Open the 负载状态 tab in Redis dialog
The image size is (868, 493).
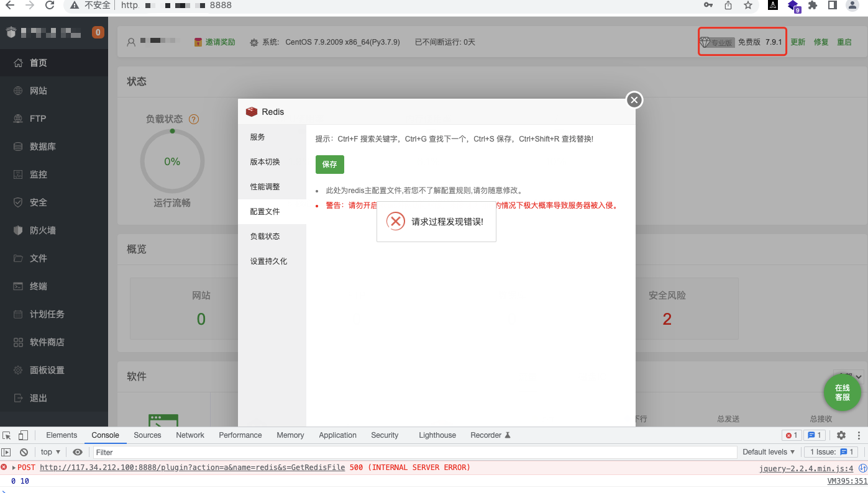point(272,237)
